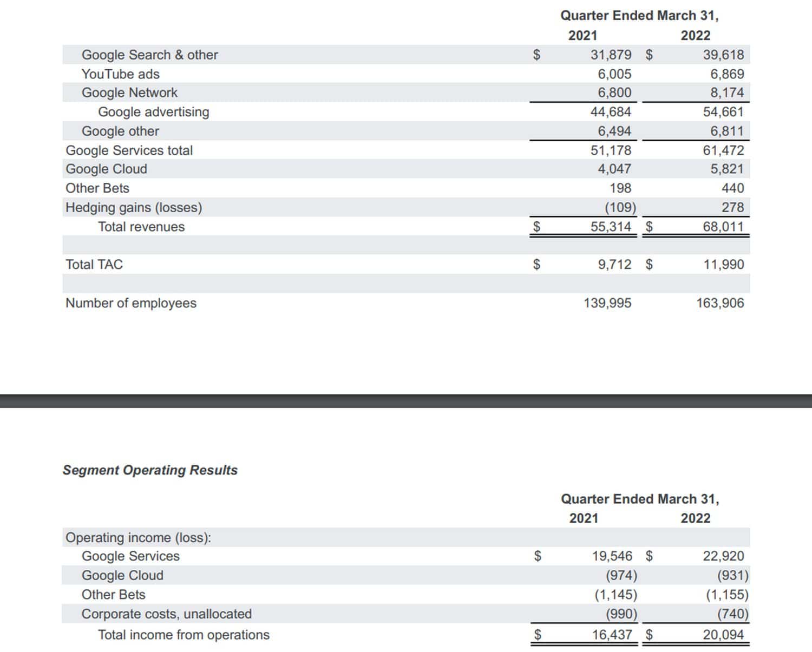Click the Google Network row label
Image resolution: width=812 pixels, height=652 pixels.
(129, 93)
